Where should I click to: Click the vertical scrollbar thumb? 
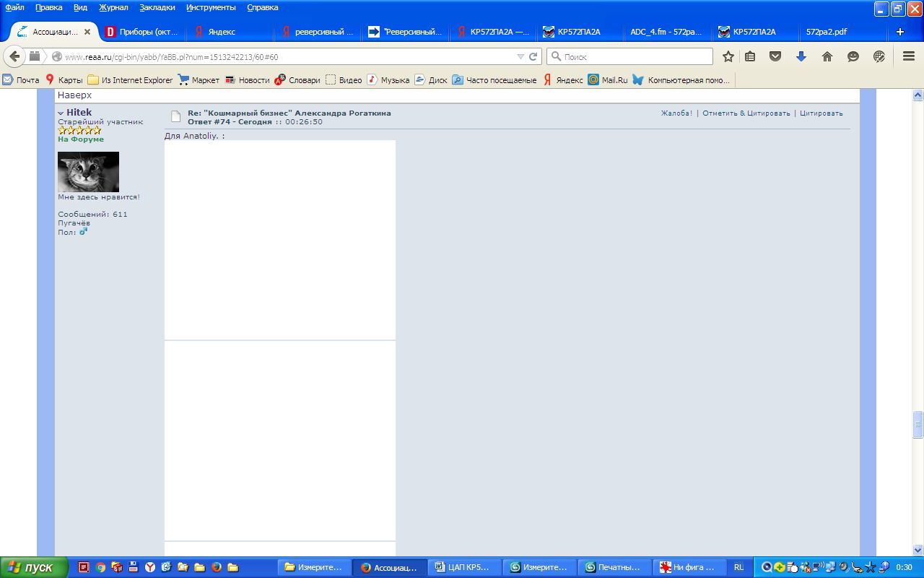pos(918,424)
